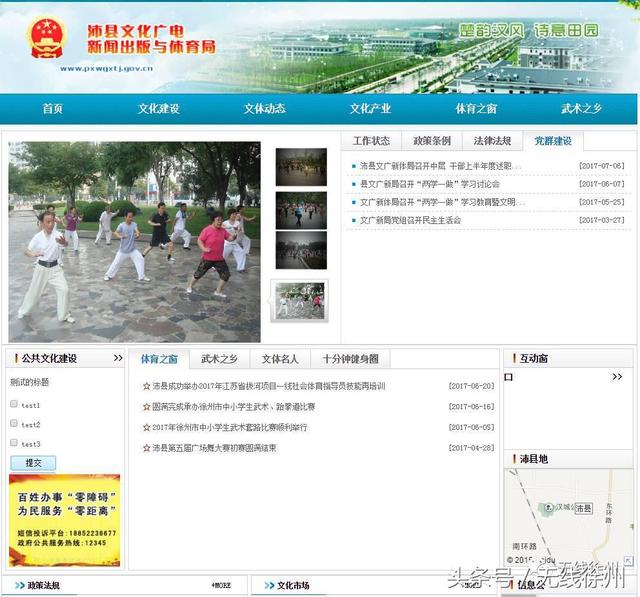Open news item dated 2017-05-25
Image resolution: width=640 pixels, height=597 pixels.
pyautogui.click(x=442, y=202)
